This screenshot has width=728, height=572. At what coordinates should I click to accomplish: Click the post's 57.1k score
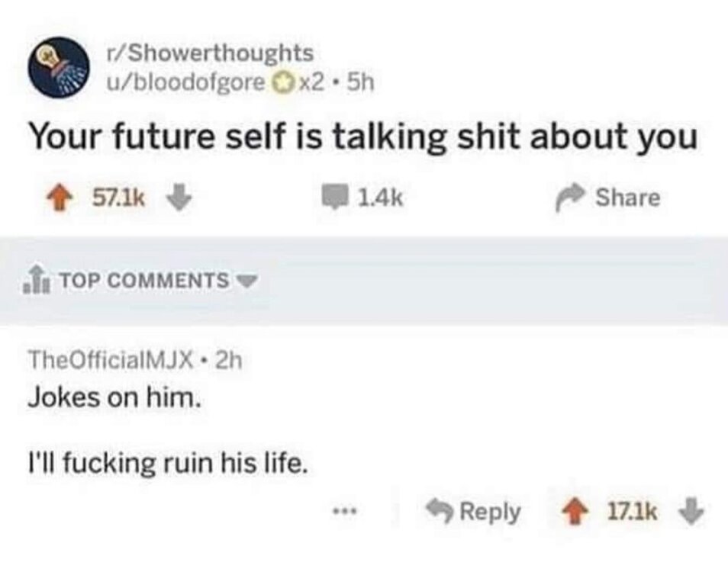[x=118, y=198]
